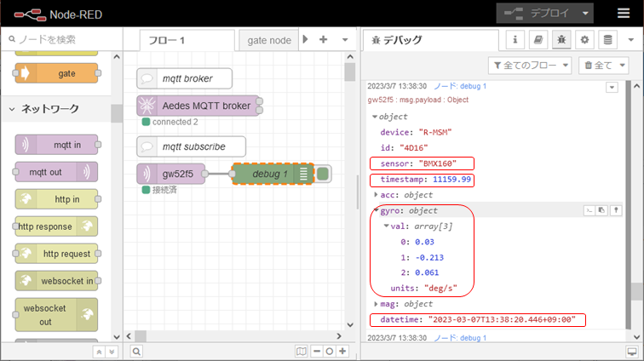The height and width of the screenshot is (361, 644).
Task: Add a new flow tab with plus icon
Action: (324, 39)
